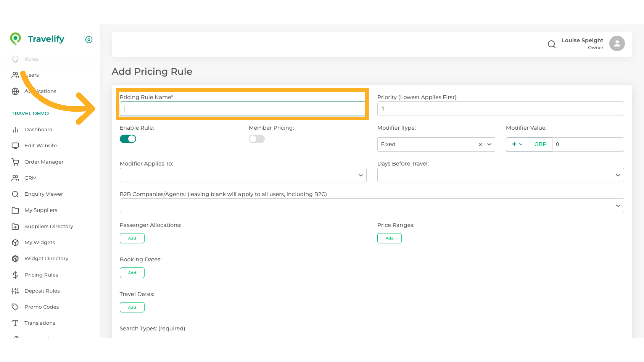Click the Deposit Rules sliders icon
The image size is (644, 362).
coord(15,291)
